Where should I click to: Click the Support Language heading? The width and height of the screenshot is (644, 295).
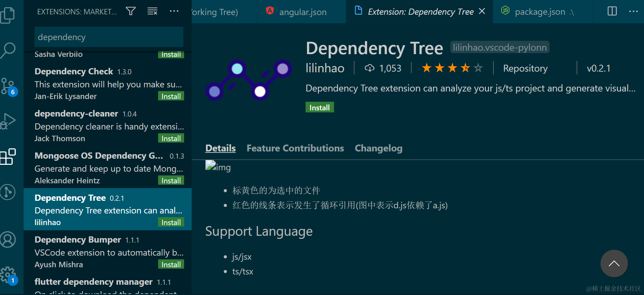(x=259, y=232)
